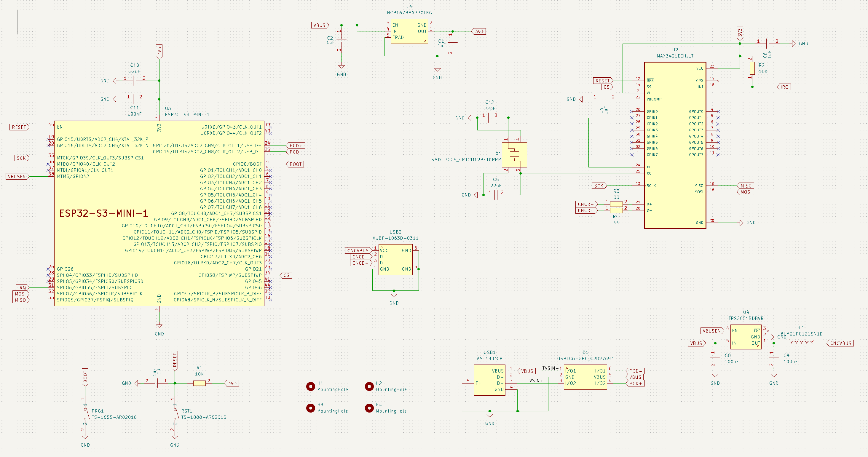Select the RESET label at U3 EN pin

tap(20, 127)
